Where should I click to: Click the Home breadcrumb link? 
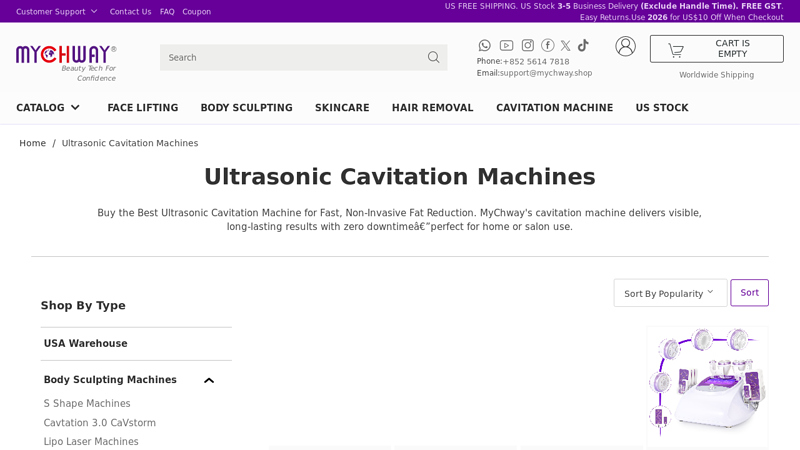pos(33,143)
